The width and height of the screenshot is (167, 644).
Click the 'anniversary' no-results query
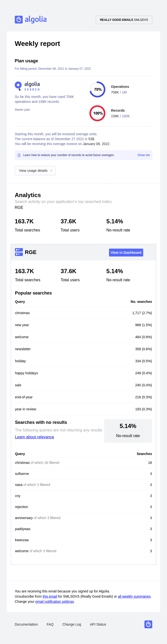pos(24,518)
